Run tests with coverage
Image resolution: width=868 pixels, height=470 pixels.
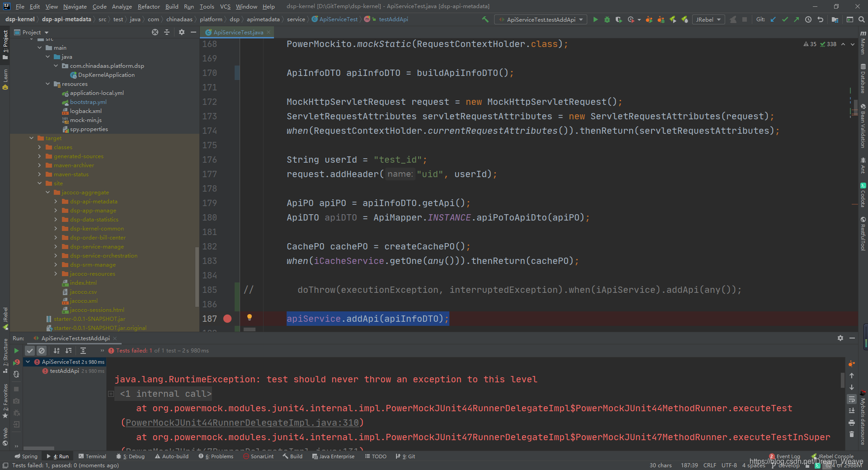pyautogui.click(x=619, y=19)
